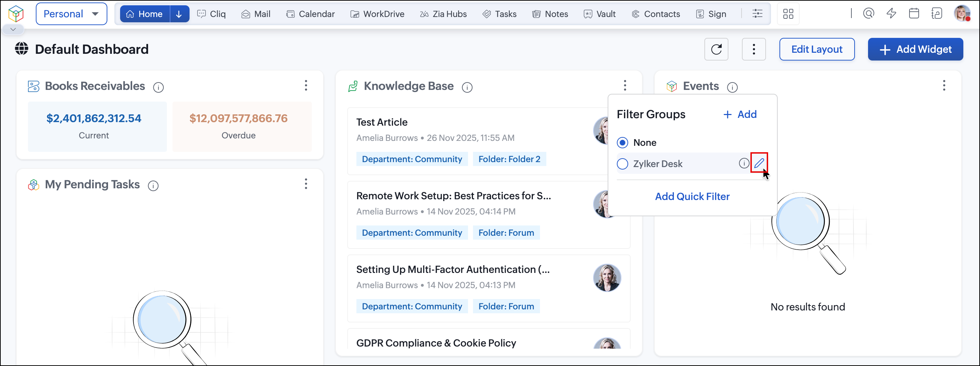
Task: Click author avatar on Multi-Factor Authentication article
Action: coord(607,278)
